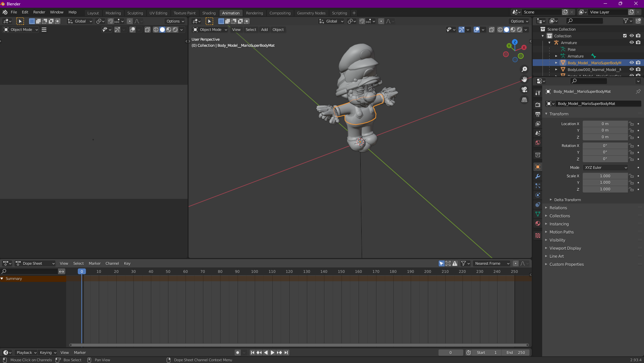Expand the Delta Transform panel

[567, 200]
